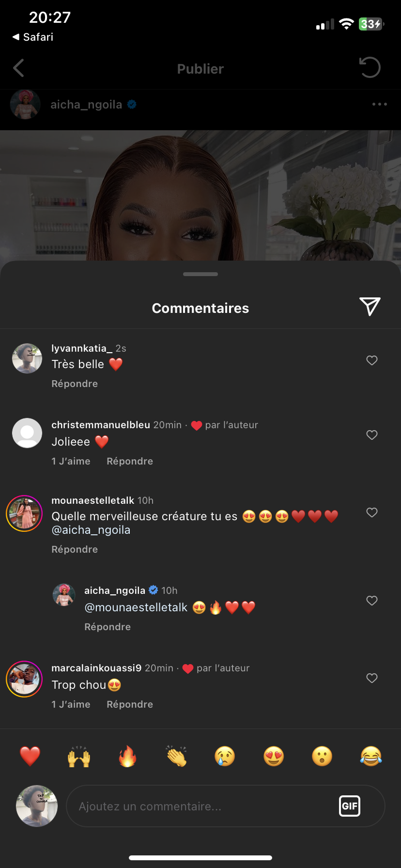The height and width of the screenshot is (868, 401).
Task: Tap the raised hands quick emoji
Action: [x=79, y=756]
